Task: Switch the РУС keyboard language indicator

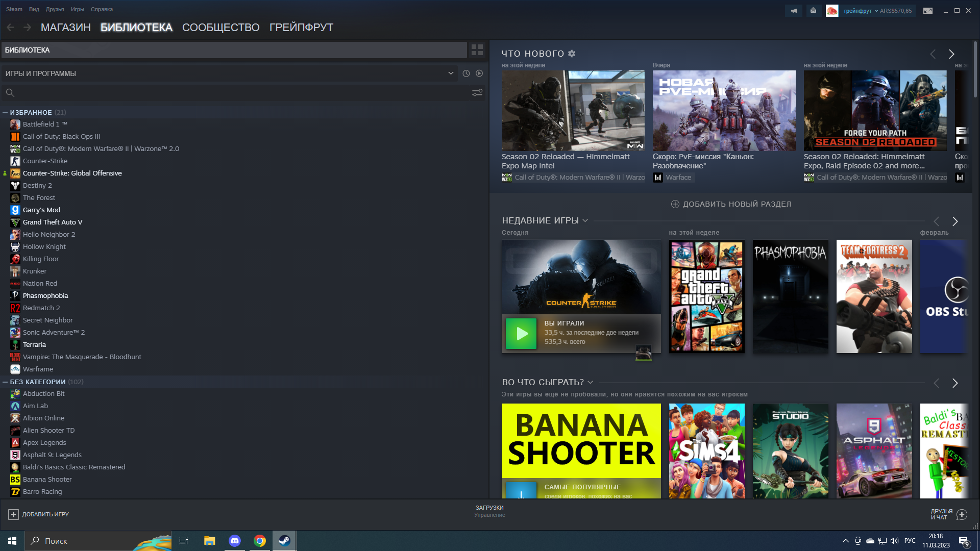Action: [910, 541]
